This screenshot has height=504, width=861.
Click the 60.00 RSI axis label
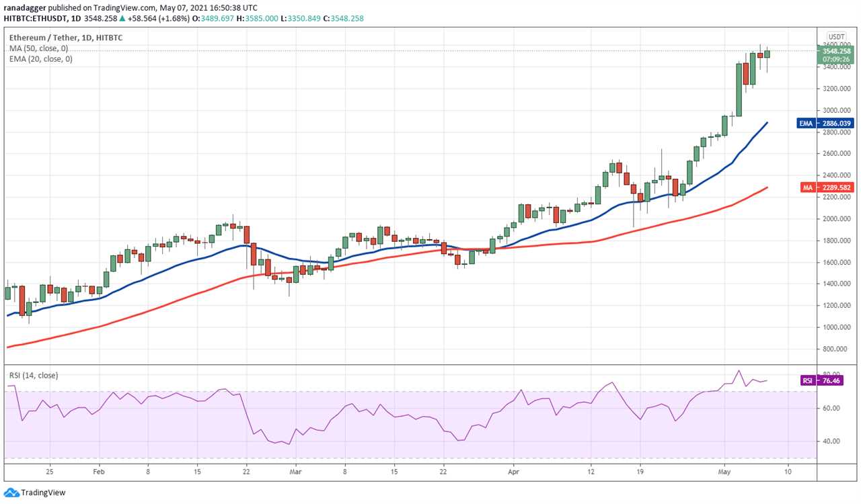pyautogui.click(x=831, y=409)
